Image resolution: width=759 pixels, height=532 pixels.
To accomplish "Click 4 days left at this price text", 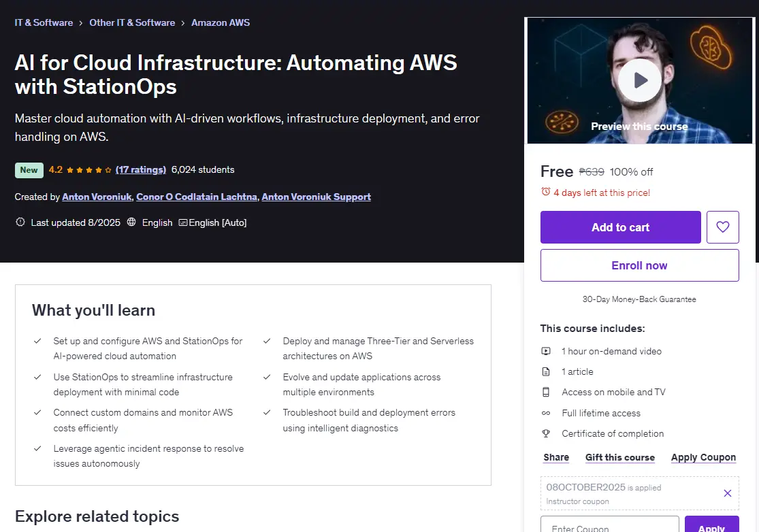I will pyautogui.click(x=602, y=193).
